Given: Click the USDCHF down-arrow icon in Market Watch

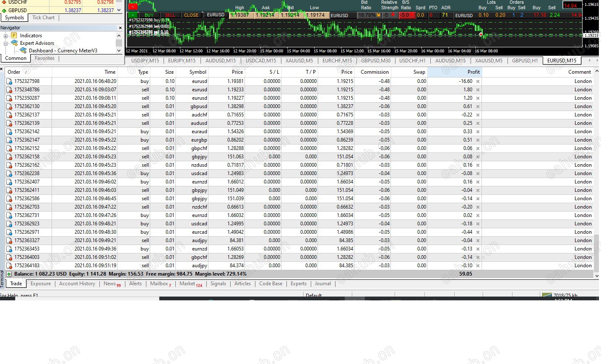Looking at the screenshot, I should (4, 3).
